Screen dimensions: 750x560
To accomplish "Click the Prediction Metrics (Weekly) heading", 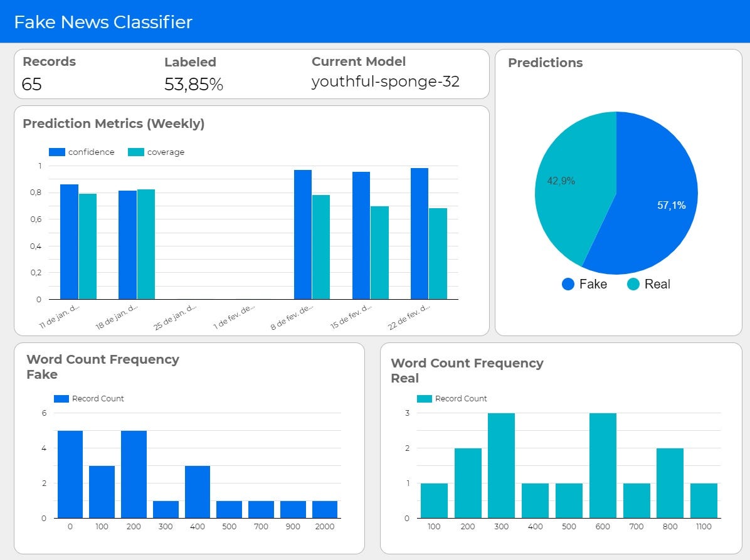I will coord(114,124).
